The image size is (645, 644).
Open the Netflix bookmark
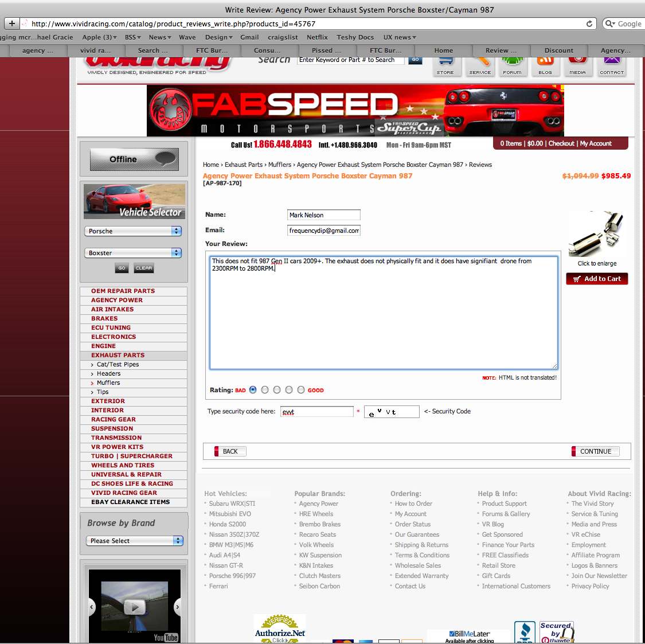317,37
